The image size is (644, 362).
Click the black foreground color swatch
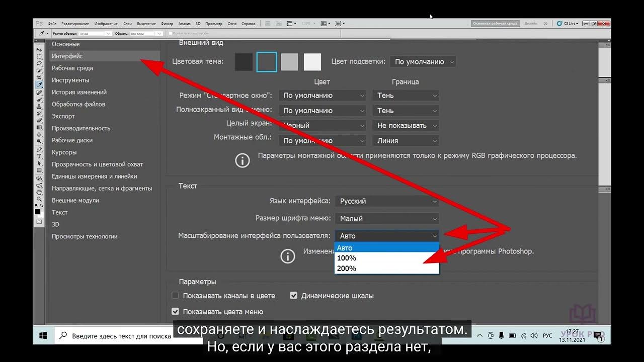point(38,212)
